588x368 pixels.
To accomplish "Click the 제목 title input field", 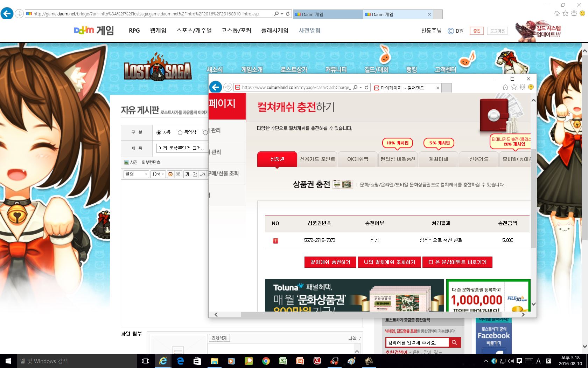I will pos(182,148).
